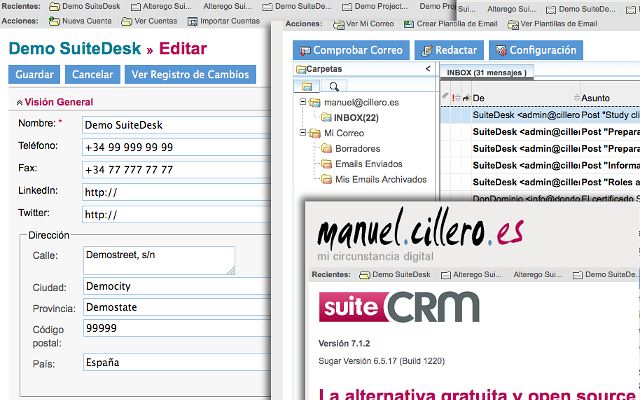This screenshot has height=400, width=640.
Task: Click the Guardar button
Action: coord(34,74)
